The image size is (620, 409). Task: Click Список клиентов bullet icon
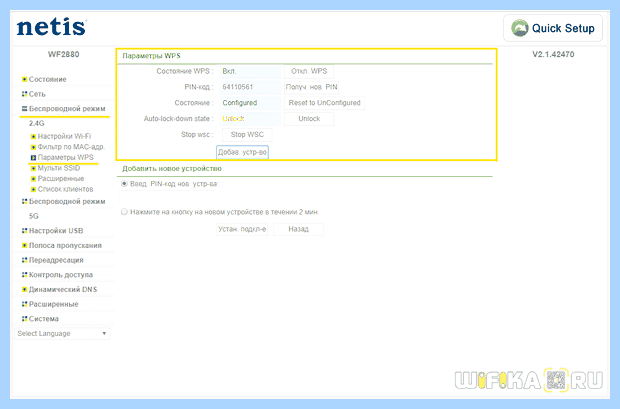34,189
